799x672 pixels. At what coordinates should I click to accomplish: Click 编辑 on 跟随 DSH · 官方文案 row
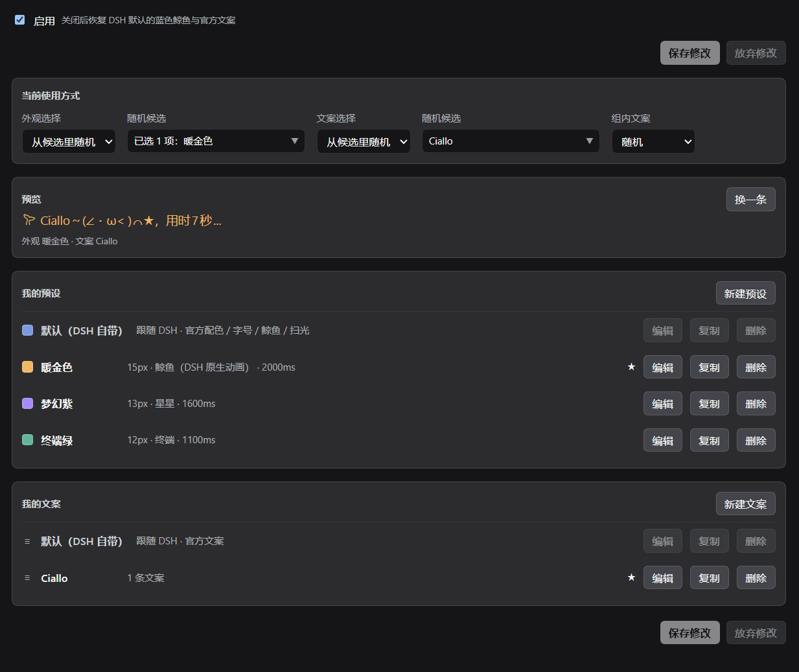click(x=662, y=541)
